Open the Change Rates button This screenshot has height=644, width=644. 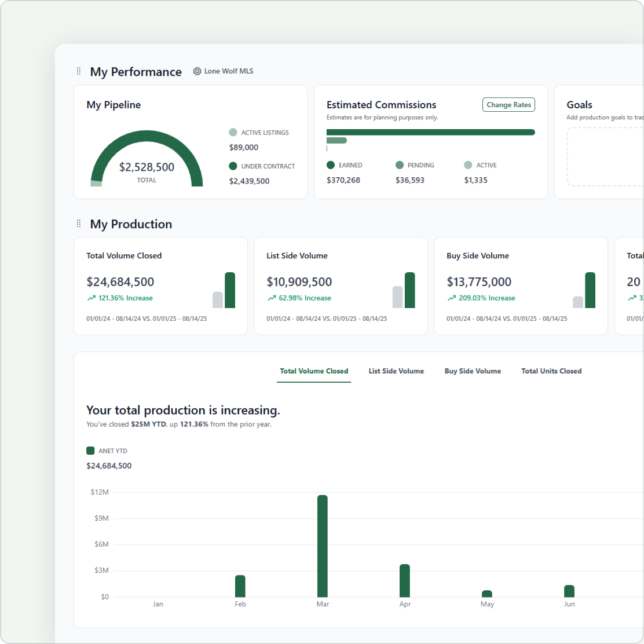[508, 105]
